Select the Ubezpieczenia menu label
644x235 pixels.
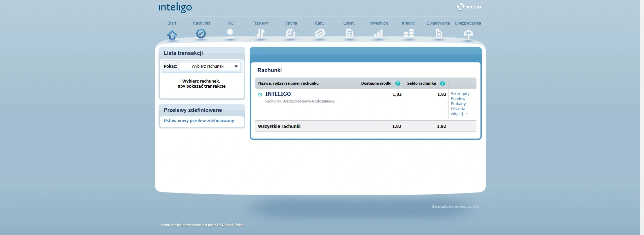(468, 23)
